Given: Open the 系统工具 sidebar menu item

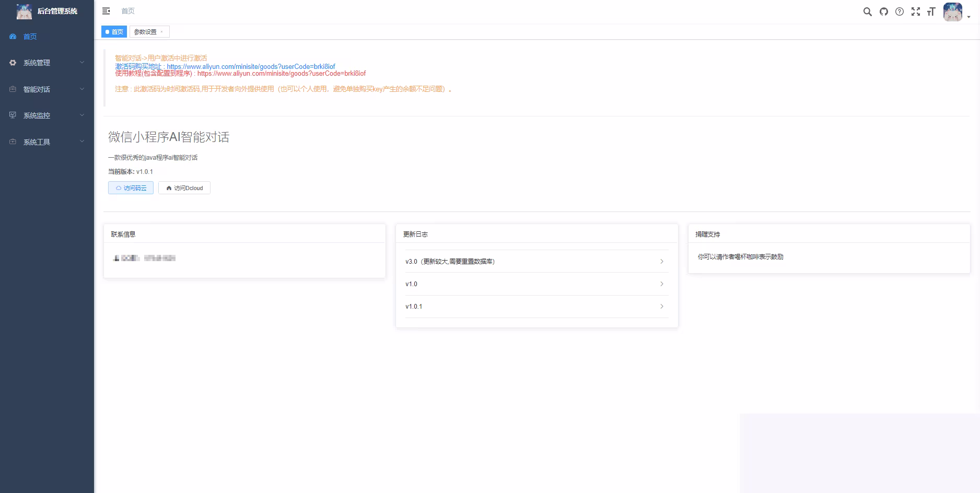Looking at the screenshot, I should 47,142.
